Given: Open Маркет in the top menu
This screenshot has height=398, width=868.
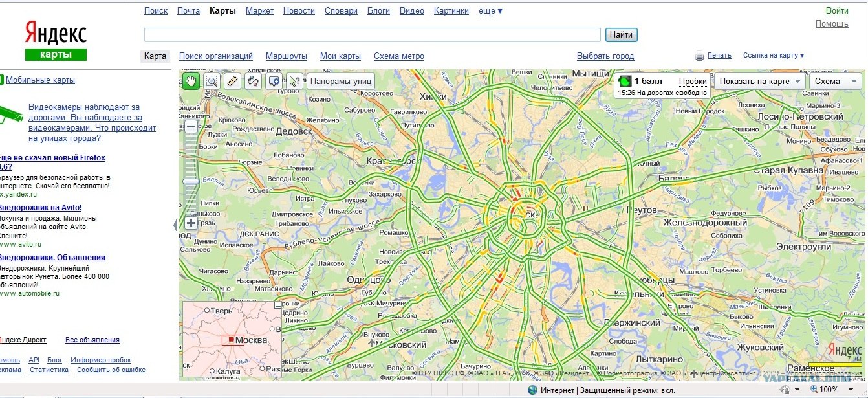Looking at the screenshot, I should pos(259,11).
